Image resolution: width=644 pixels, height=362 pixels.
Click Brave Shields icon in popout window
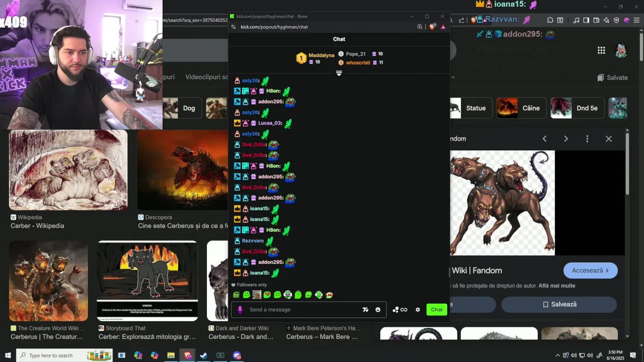click(x=432, y=27)
